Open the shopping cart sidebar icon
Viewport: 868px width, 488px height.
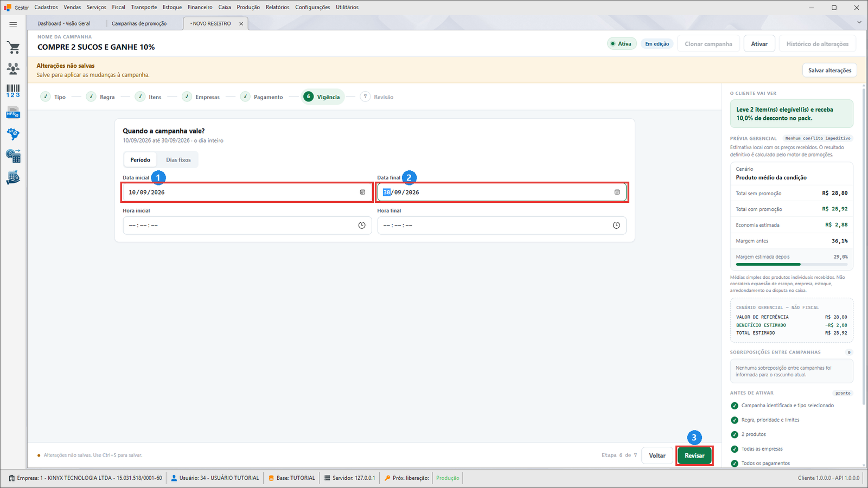(x=13, y=48)
